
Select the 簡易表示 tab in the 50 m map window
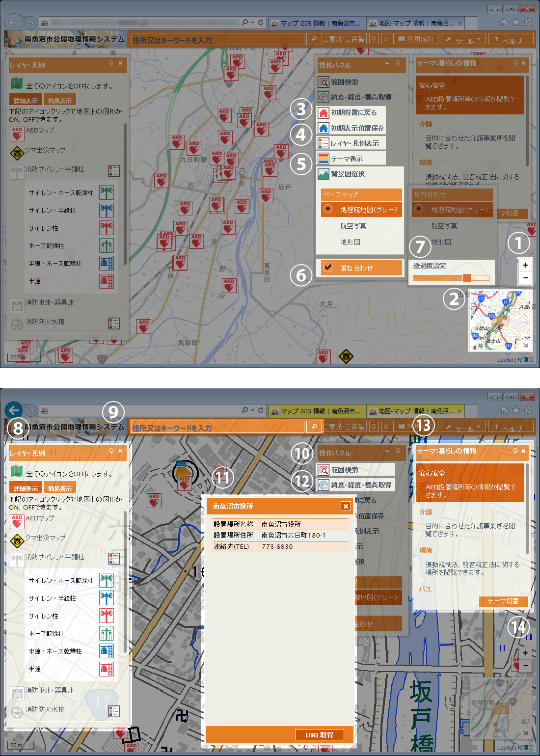(x=60, y=488)
